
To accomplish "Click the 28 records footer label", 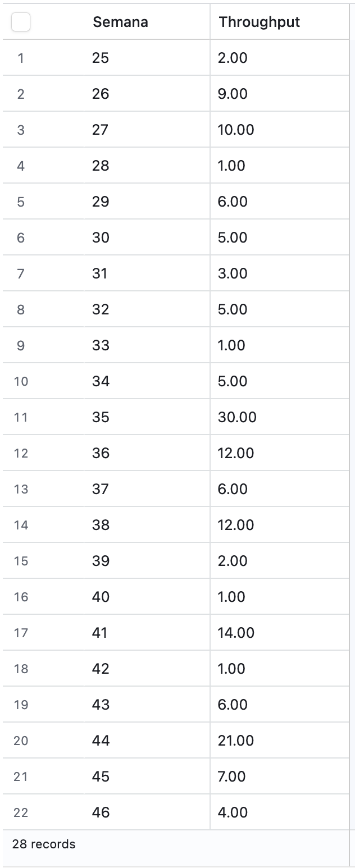I will click(44, 844).
